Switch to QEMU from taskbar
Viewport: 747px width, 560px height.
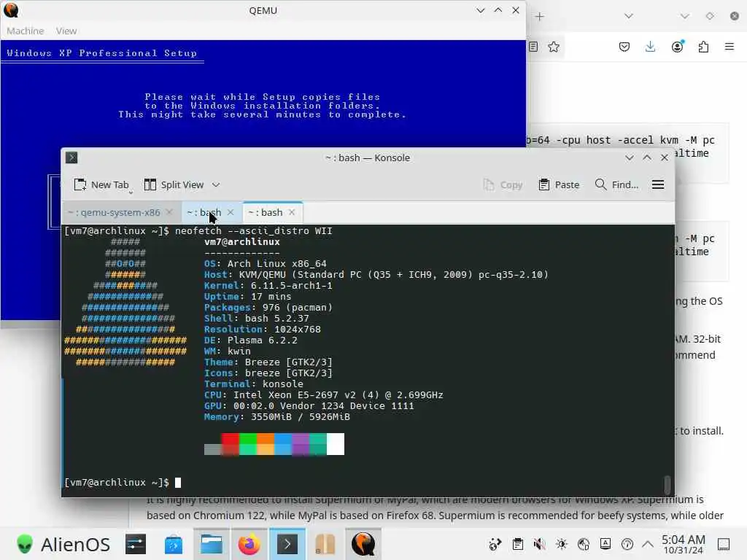coord(363,544)
